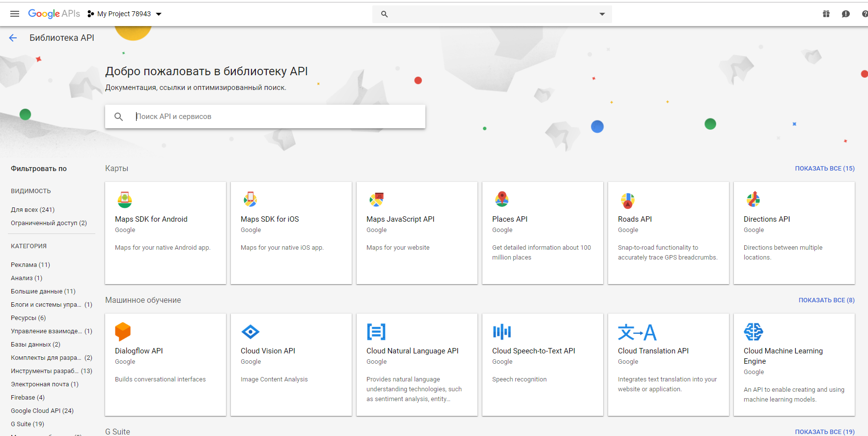Viewport: 868px width, 436px height.
Task: Click the Places API description text
Action: [x=541, y=253]
